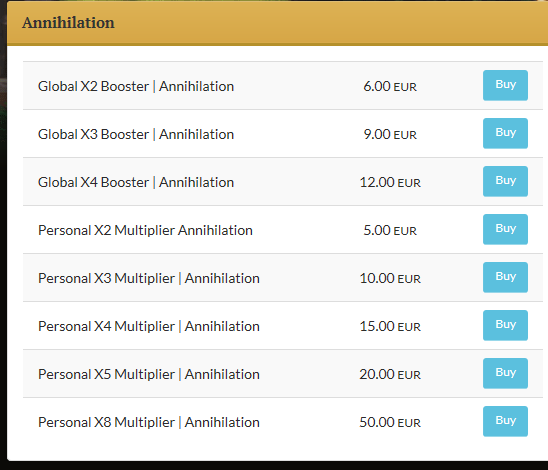Open Personal X4 Multiplier item name

[149, 326]
